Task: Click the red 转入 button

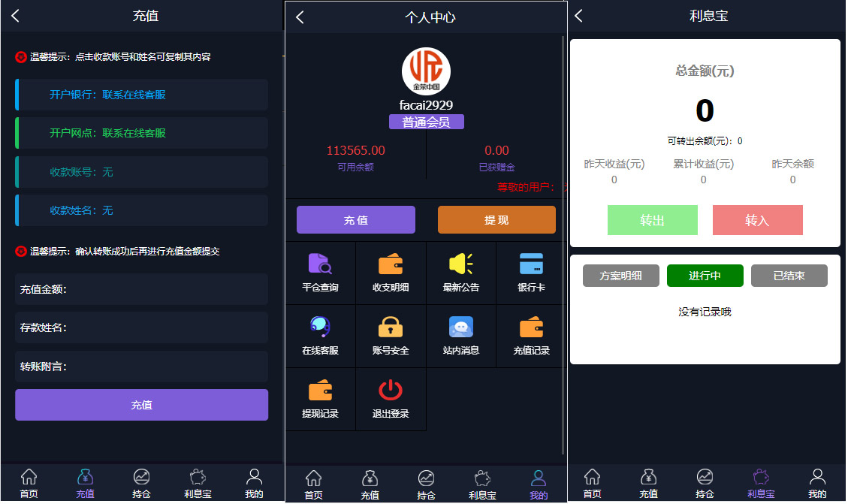Action: (x=757, y=220)
